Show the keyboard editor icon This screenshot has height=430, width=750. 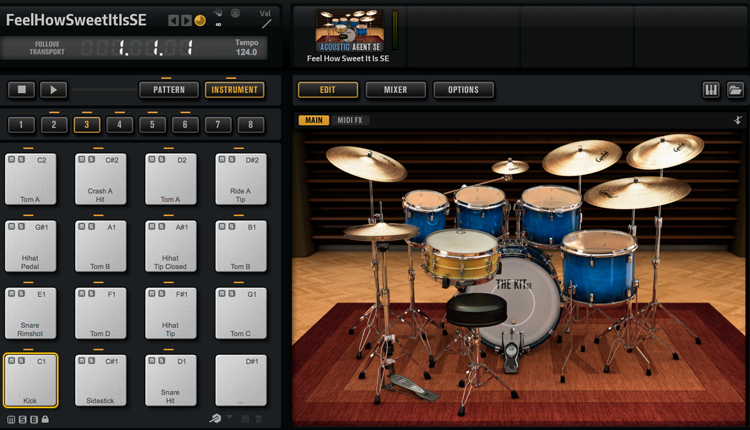(x=711, y=89)
